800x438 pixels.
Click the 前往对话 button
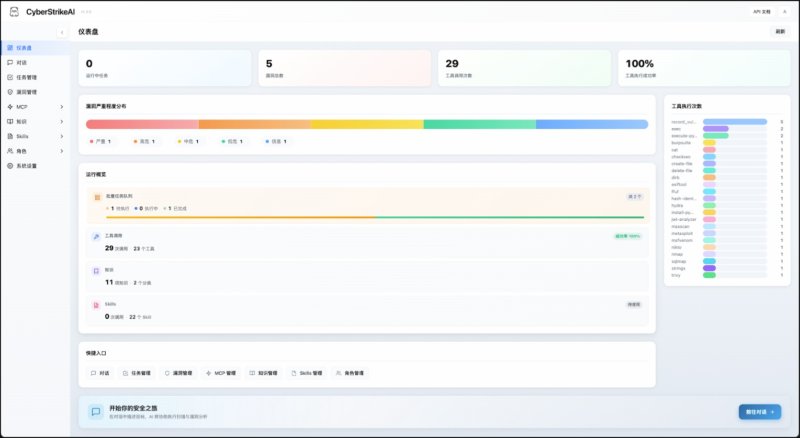[x=758, y=411]
